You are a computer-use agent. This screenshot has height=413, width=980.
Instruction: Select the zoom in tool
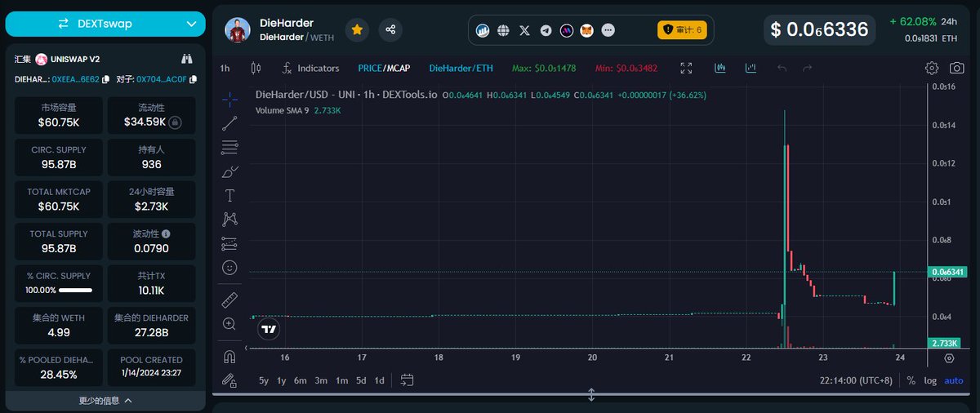[x=230, y=324]
